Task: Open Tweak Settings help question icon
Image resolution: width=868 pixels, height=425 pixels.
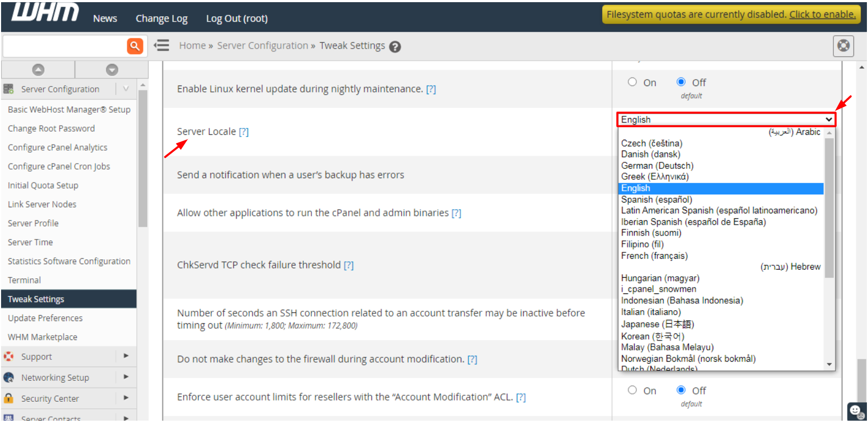Action: pyautogui.click(x=395, y=47)
